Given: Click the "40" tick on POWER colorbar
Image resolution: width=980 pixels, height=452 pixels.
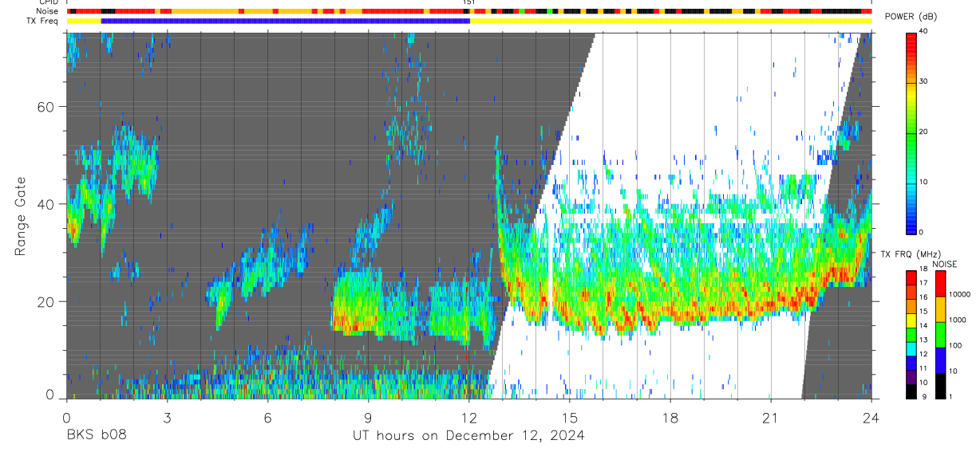Looking at the screenshot, I should tap(923, 31).
